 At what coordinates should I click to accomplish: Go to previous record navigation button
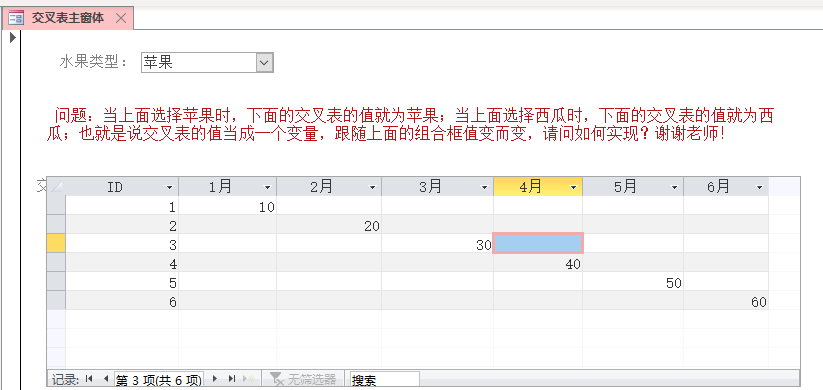(105, 379)
